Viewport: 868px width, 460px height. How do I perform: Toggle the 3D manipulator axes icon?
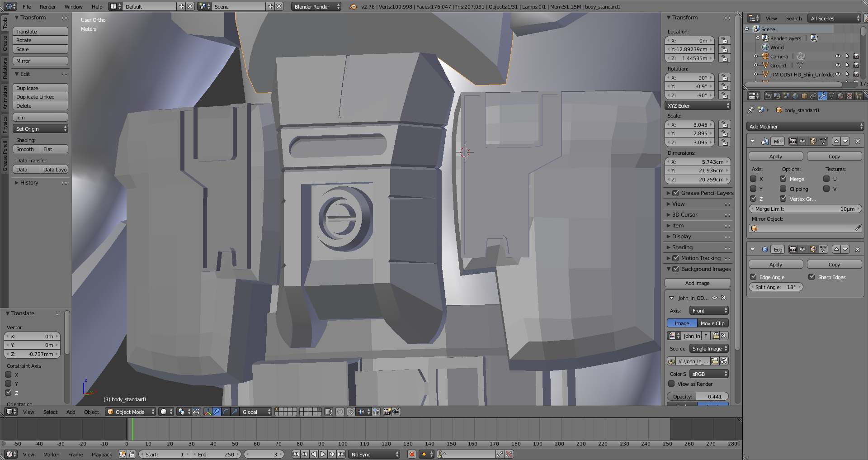point(208,412)
